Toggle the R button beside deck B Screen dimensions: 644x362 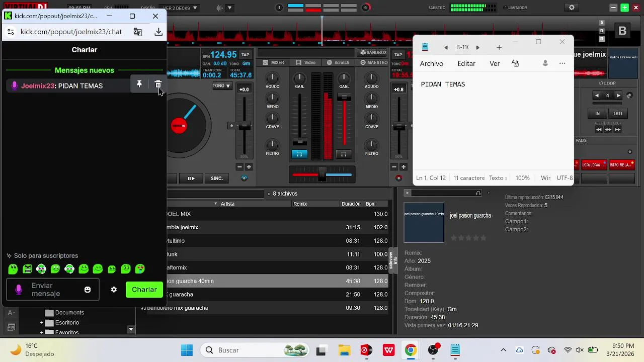602,39
